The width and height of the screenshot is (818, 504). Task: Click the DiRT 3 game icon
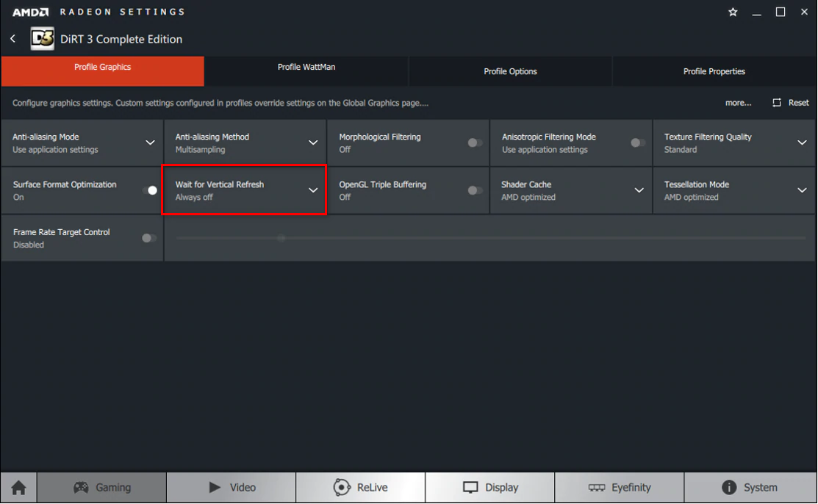click(x=42, y=39)
